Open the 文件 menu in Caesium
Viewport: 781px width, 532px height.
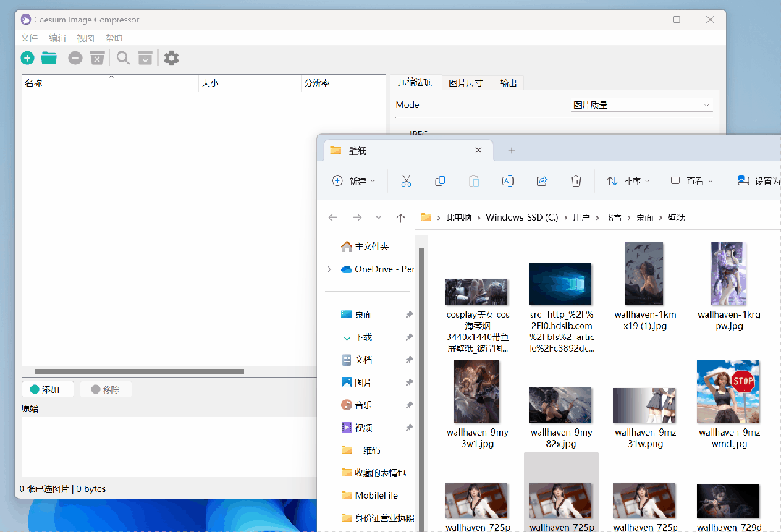[29, 38]
